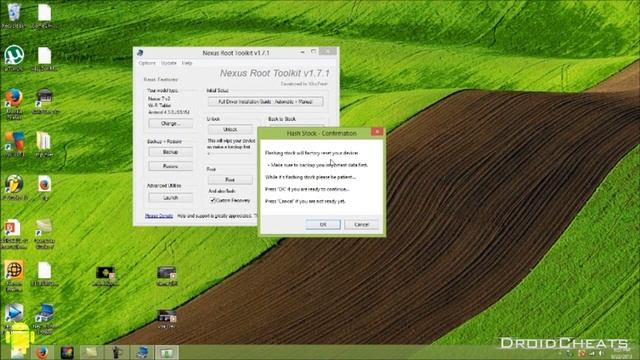Open the Update menu in Nexus Root Toolkit
640x360 pixels.
tap(169, 63)
